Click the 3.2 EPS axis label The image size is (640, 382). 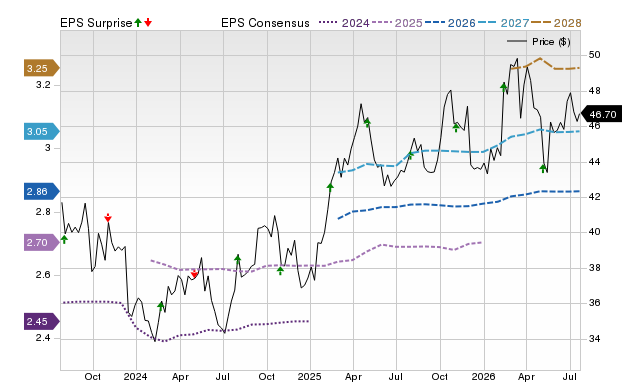pyautogui.click(x=44, y=85)
